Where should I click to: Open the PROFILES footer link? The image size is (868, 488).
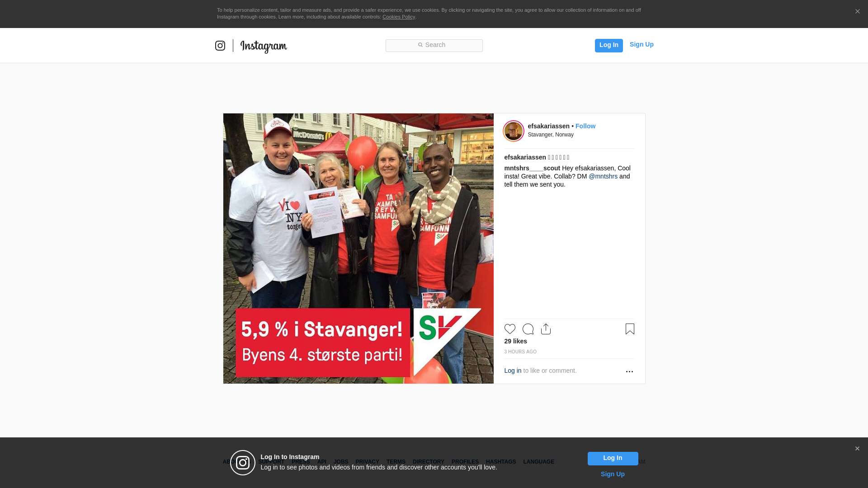(x=465, y=462)
